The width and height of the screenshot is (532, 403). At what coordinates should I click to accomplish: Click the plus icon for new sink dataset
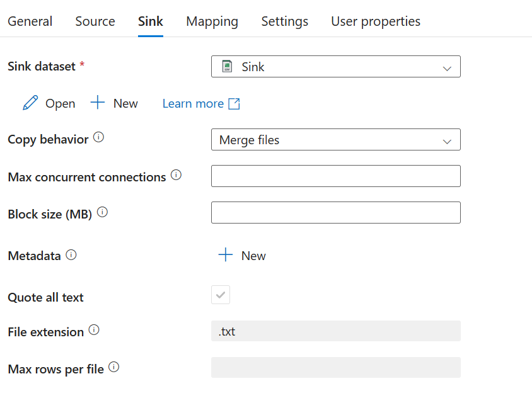98,103
